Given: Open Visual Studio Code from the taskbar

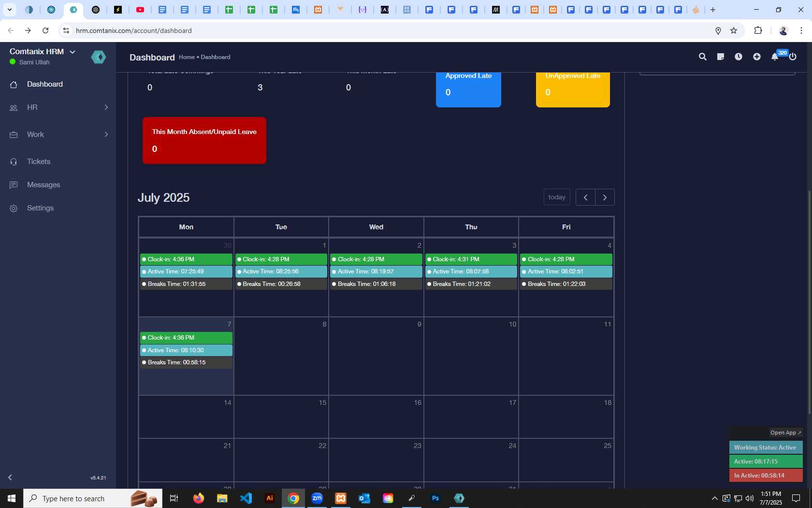Looking at the screenshot, I should pos(246,498).
